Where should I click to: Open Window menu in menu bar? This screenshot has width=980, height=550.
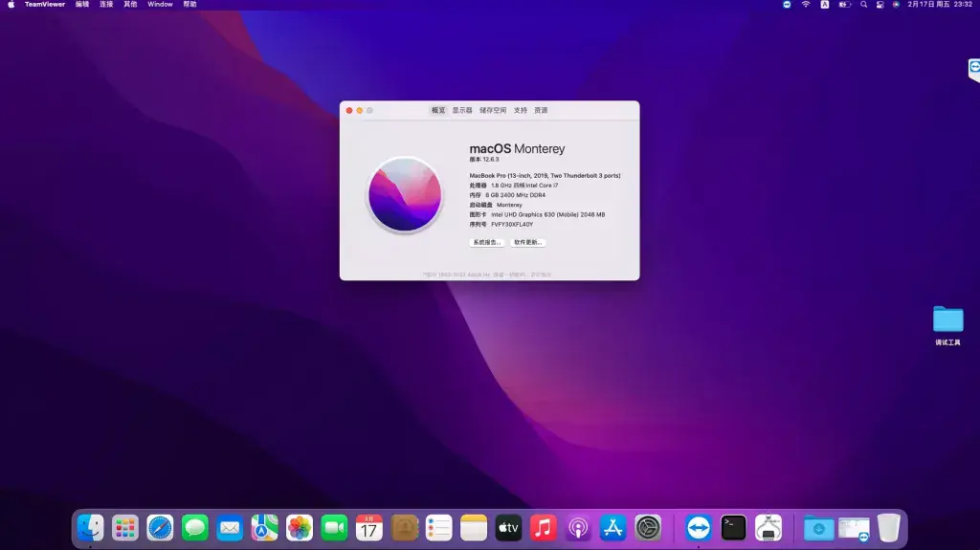point(160,5)
